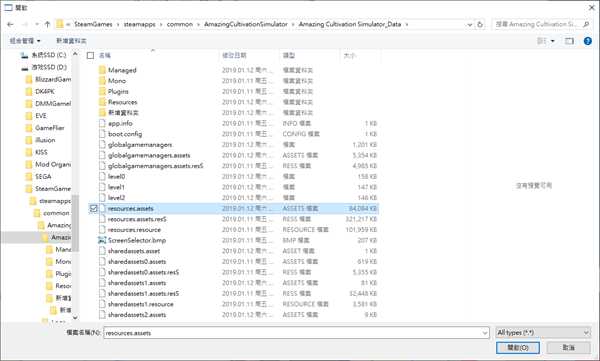Expand the address bar path dropdown
The image size is (600, 361).
click(x=470, y=24)
